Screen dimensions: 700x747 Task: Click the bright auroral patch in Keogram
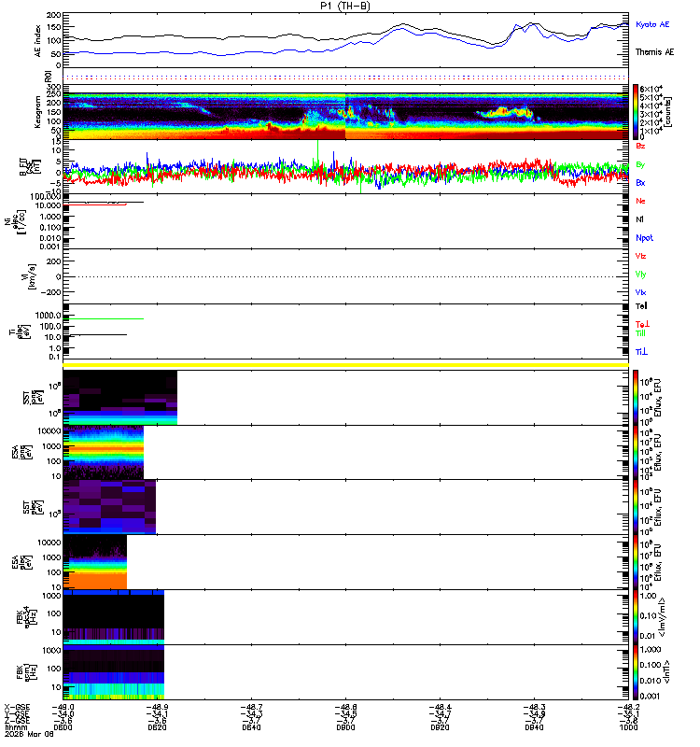tap(506, 113)
